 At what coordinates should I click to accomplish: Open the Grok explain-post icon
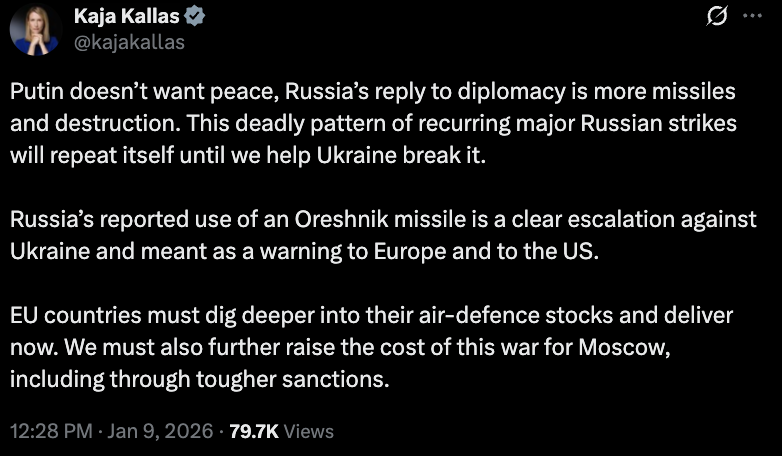pyautogui.click(x=716, y=19)
